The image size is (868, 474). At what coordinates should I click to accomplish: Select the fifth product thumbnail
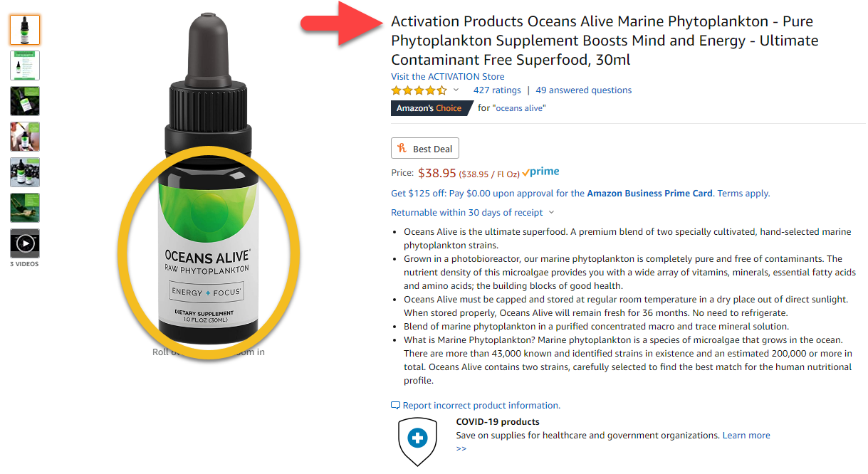coord(25,172)
